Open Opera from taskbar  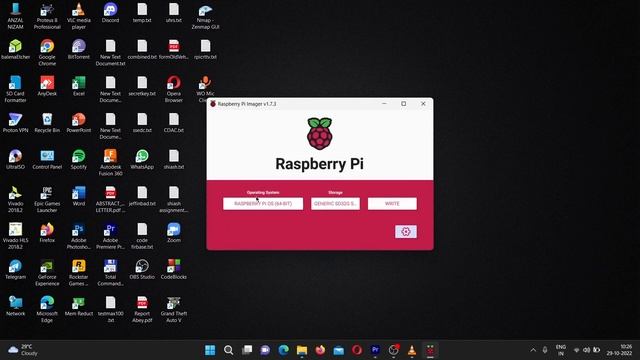click(x=357, y=350)
